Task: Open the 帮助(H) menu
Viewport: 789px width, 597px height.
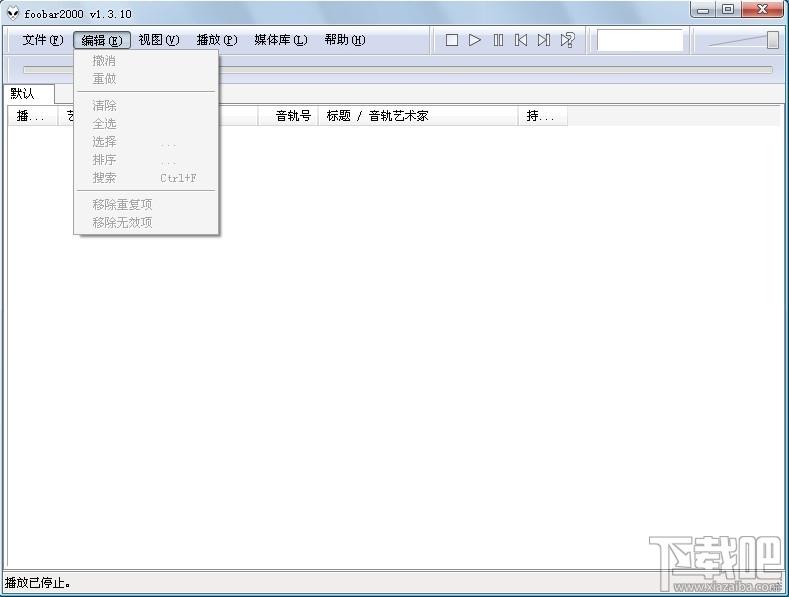Action: (345, 40)
